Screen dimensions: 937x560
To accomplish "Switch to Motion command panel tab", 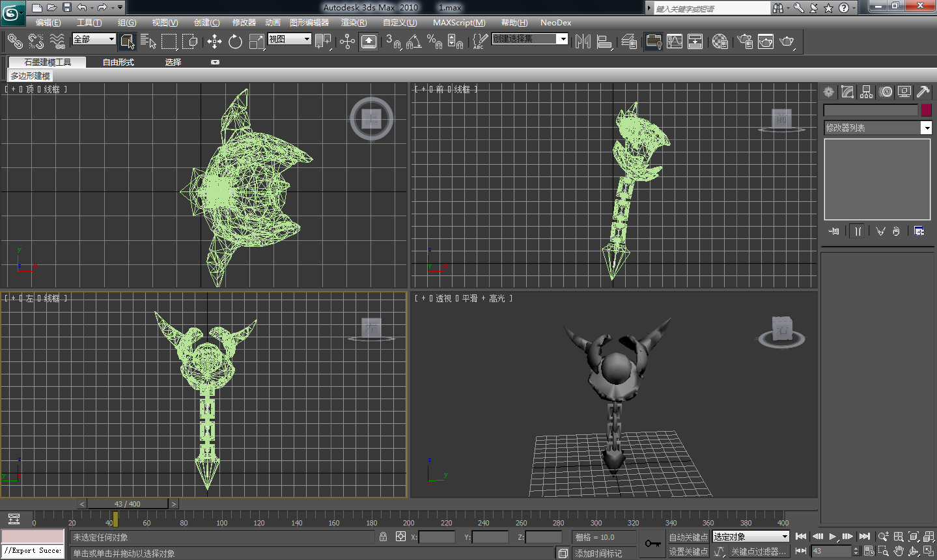I will [886, 92].
